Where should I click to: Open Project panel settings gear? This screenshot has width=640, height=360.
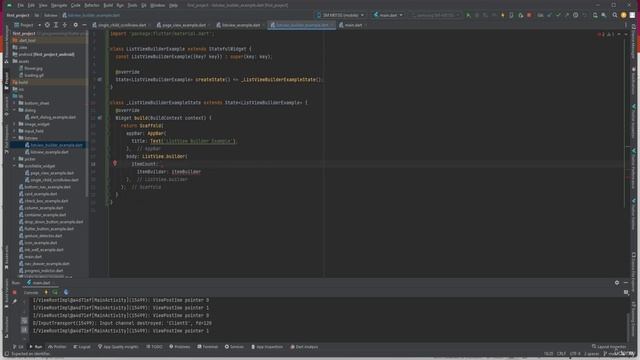(x=76, y=25)
